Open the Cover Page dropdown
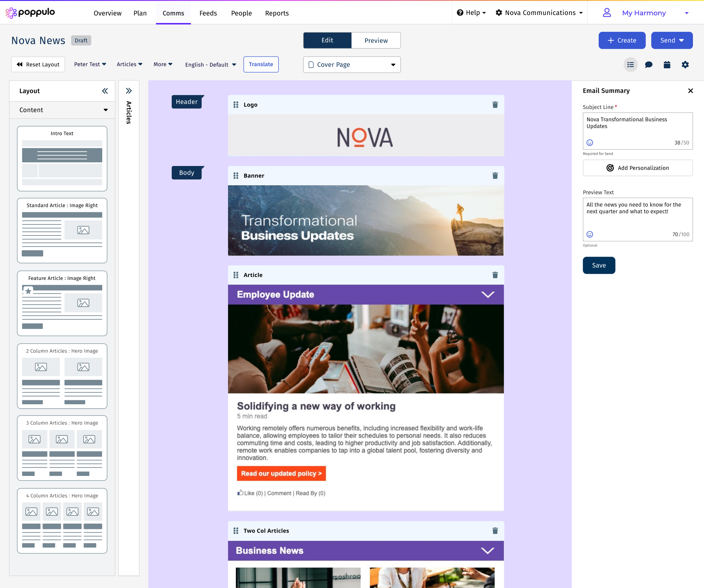Screen dimensions: 704x588 coord(352,64)
